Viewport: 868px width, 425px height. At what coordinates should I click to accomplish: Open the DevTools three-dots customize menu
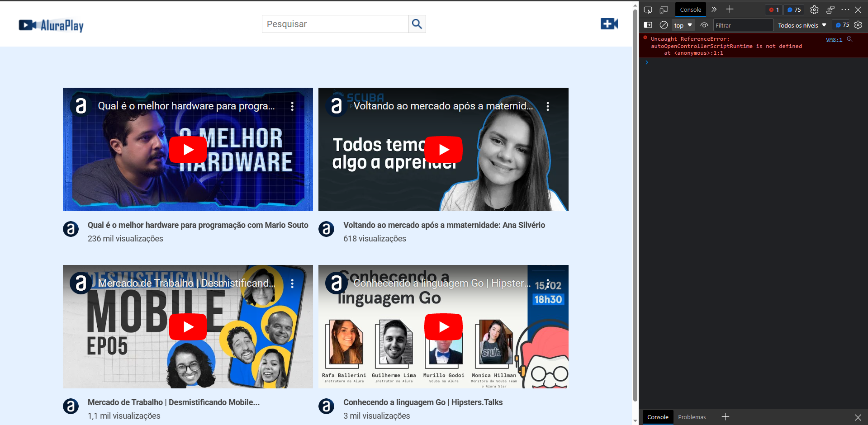click(845, 9)
